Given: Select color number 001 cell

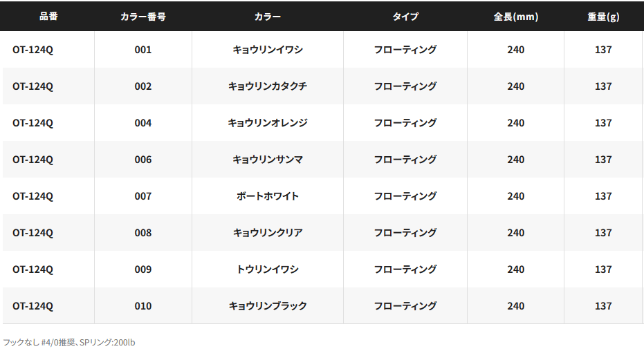Looking at the screenshot, I should tap(143, 50).
